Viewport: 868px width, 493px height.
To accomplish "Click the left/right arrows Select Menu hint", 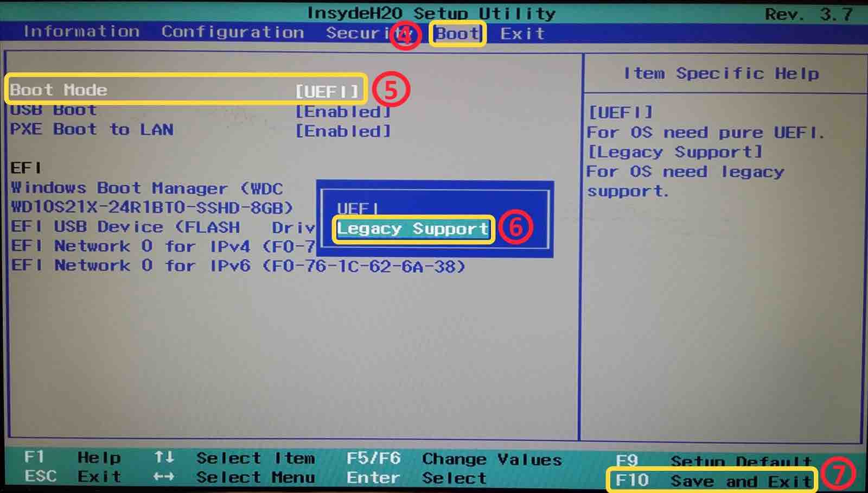I will (234, 478).
